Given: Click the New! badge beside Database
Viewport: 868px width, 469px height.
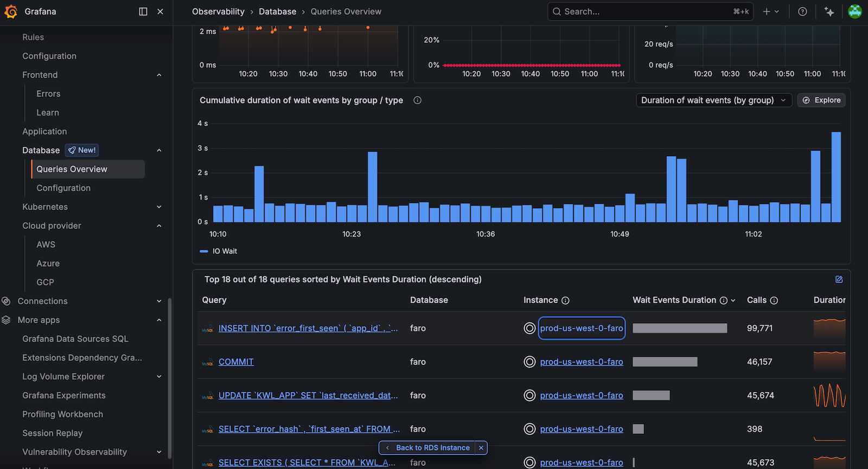Looking at the screenshot, I should (x=82, y=150).
